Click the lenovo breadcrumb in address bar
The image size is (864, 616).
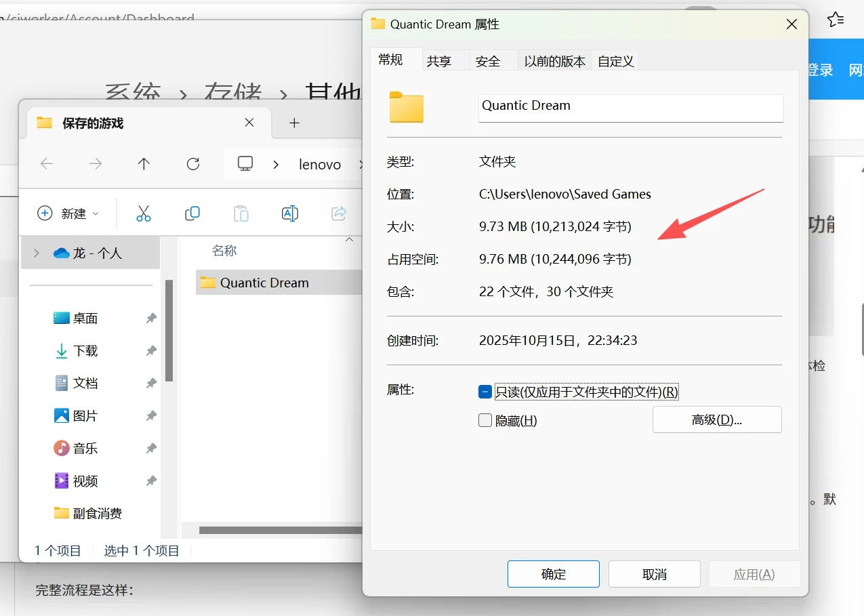coord(320,164)
